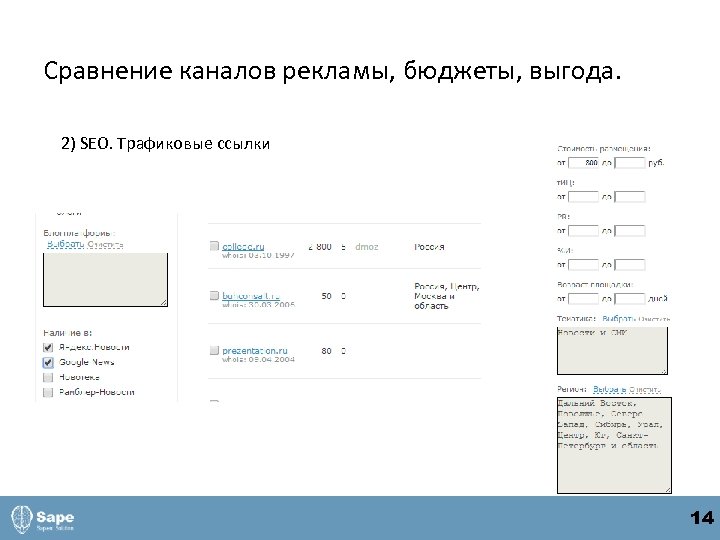The image size is (720, 540).
Task: Focus the тИЦ 'от' input field
Action: click(x=584, y=197)
